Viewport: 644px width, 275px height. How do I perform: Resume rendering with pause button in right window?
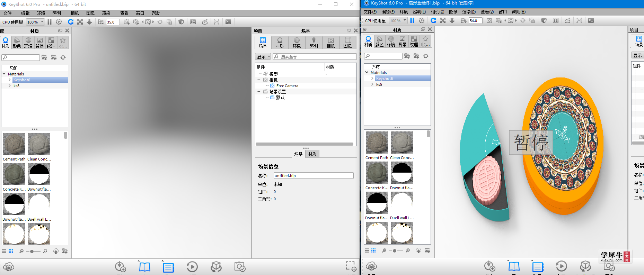click(412, 20)
